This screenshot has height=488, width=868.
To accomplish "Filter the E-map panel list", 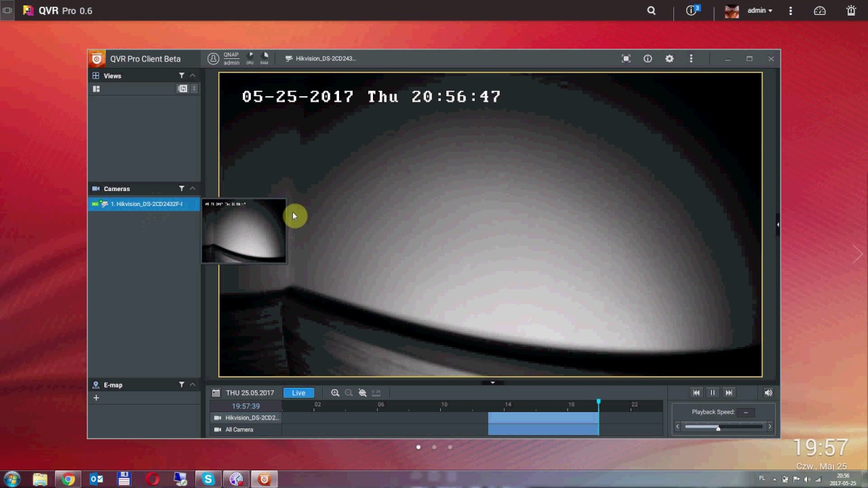I will (182, 384).
